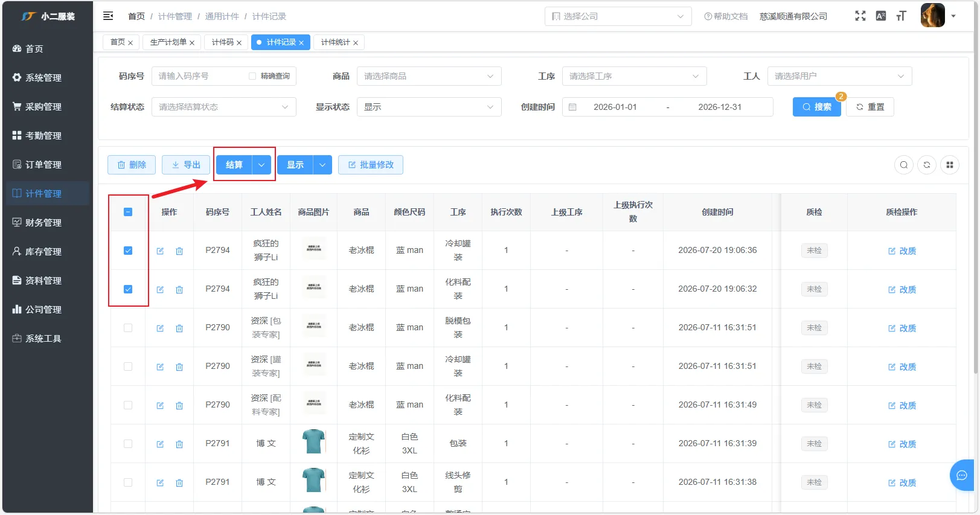The height and width of the screenshot is (515, 980).
Task: Uncheck the P2794 化料配装 row checkbox
Action: point(128,289)
